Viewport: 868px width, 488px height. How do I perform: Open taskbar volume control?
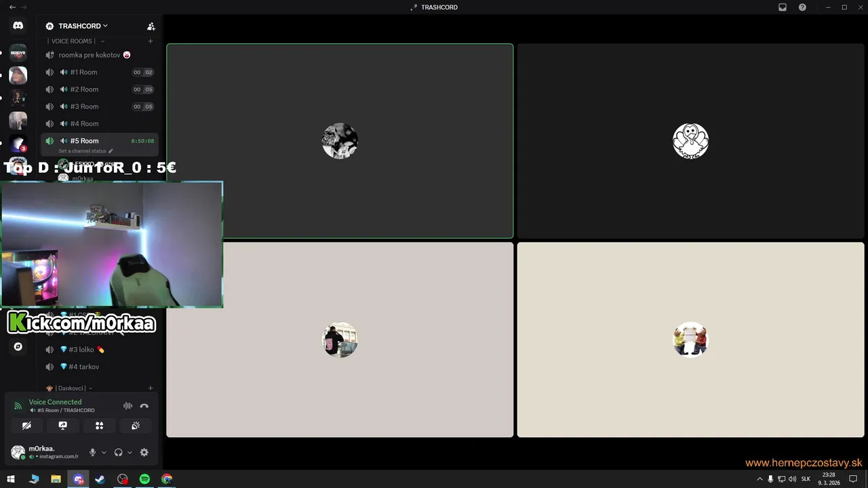pos(792,479)
